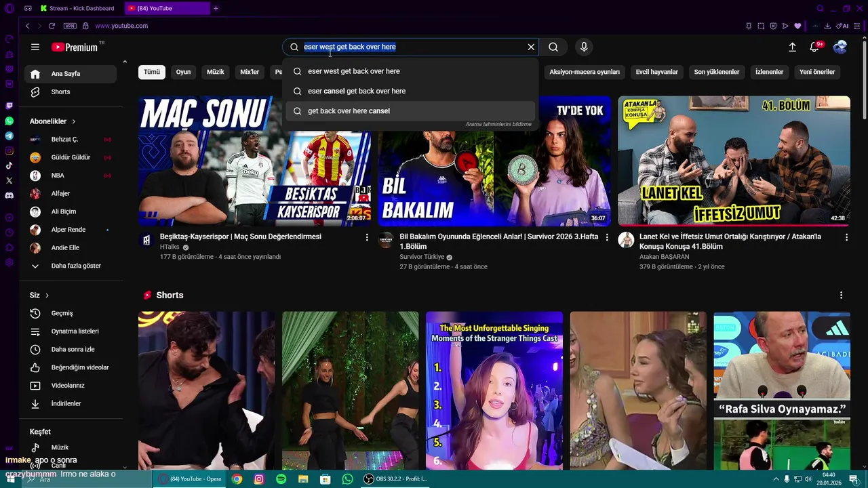The height and width of the screenshot is (488, 868).
Task: Open Güldür Güldür channel subscription
Action: [71, 157]
